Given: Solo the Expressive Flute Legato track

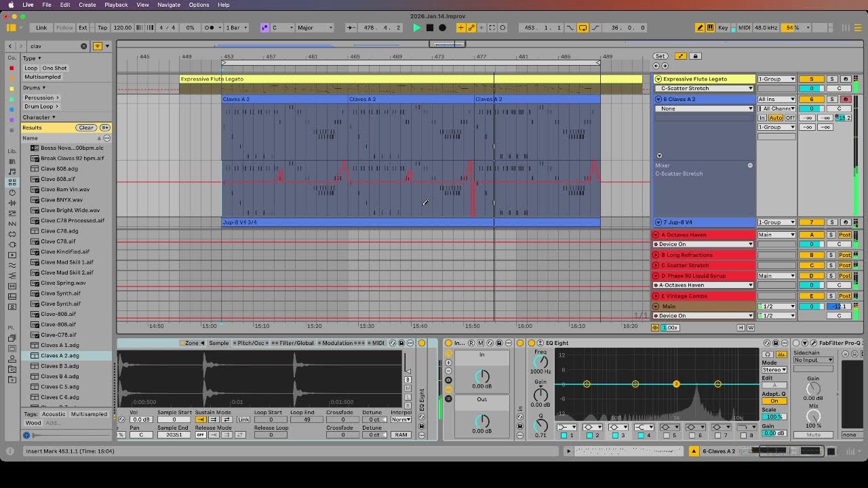Looking at the screenshot, I should tap(832, 79).
